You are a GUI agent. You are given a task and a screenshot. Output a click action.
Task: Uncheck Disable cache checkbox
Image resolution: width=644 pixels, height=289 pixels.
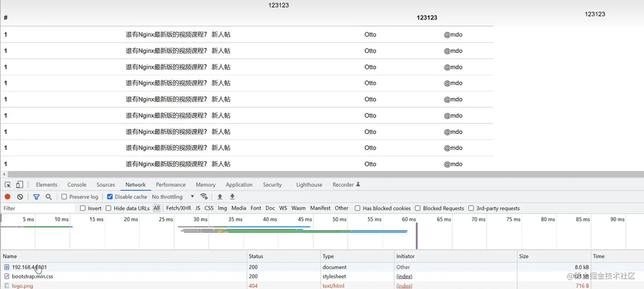point(110,197)
